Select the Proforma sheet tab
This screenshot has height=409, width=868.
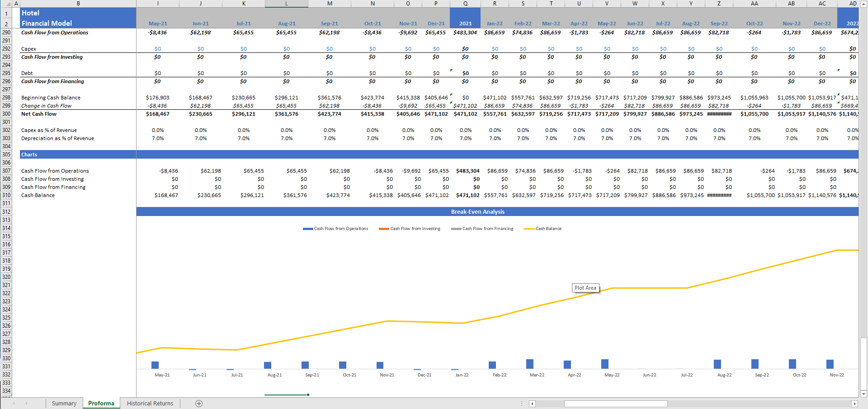[101, 403]
